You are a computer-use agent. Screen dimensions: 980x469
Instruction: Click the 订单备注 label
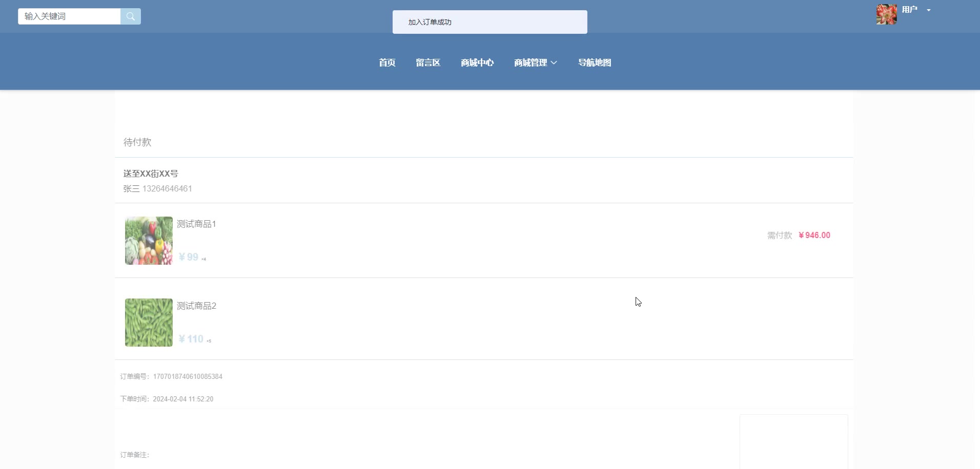(x=135, y=455)
